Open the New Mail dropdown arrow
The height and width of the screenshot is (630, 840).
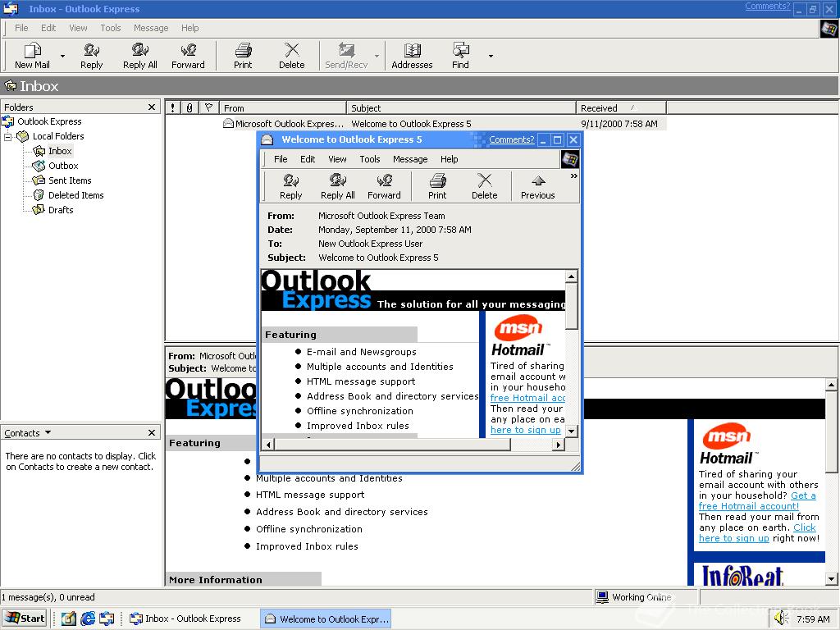pyautogui.click(x=62, y=57)
